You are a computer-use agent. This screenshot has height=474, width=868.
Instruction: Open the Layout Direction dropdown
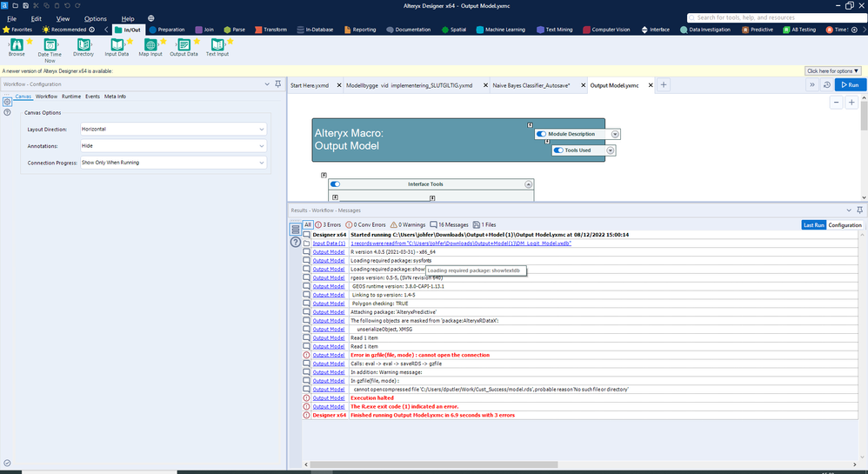click(x=172, y=130)
